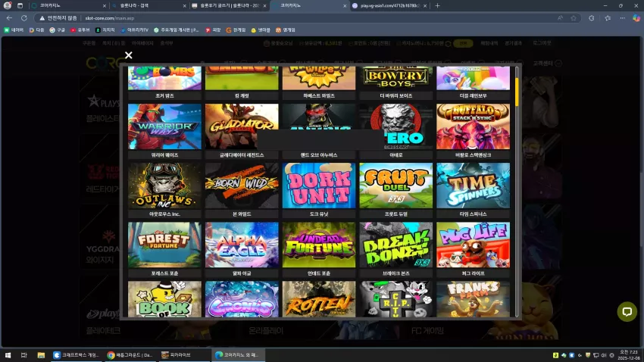The width and height of the screenshot is (644, 362).
Task: Open the live chat support bubble
Action: tap(627, 311)
